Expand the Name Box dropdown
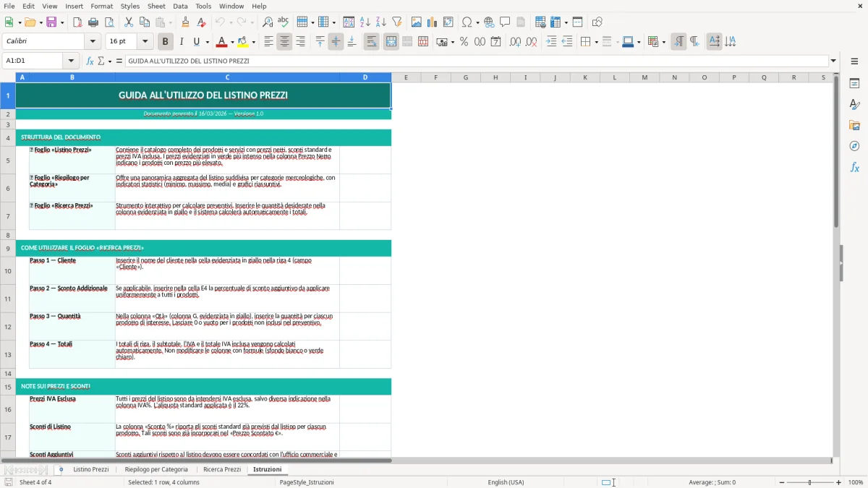 click(x=71, y=61)
